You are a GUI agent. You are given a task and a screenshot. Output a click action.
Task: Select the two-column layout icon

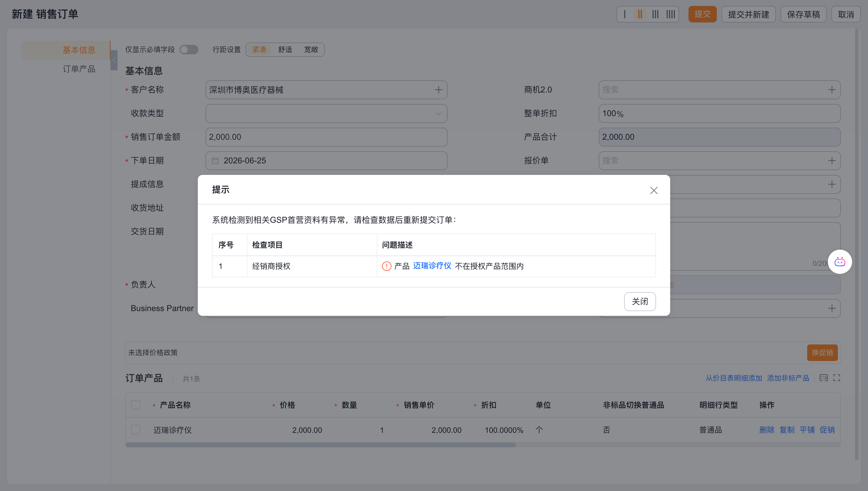click(x=639, y=14)
